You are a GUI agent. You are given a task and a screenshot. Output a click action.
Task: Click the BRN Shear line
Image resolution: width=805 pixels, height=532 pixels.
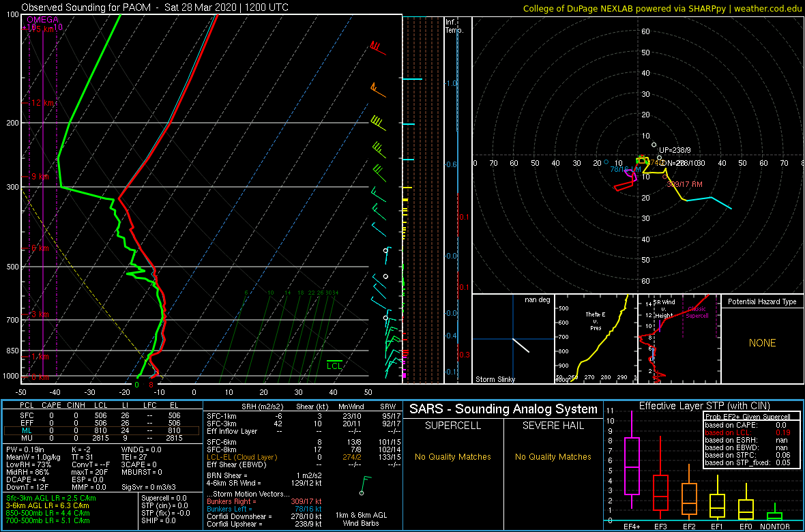tap(264, 475)
